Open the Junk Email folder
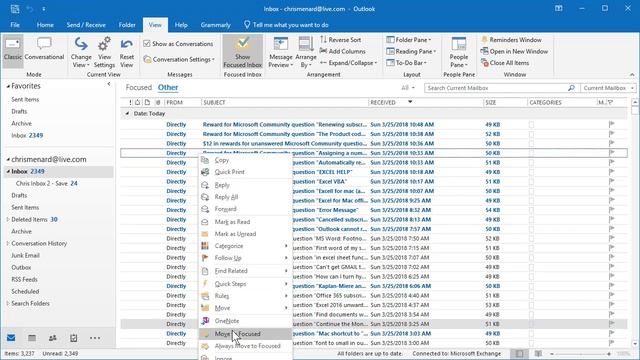This screenshot has width=640, height=360. coord(25,256)
